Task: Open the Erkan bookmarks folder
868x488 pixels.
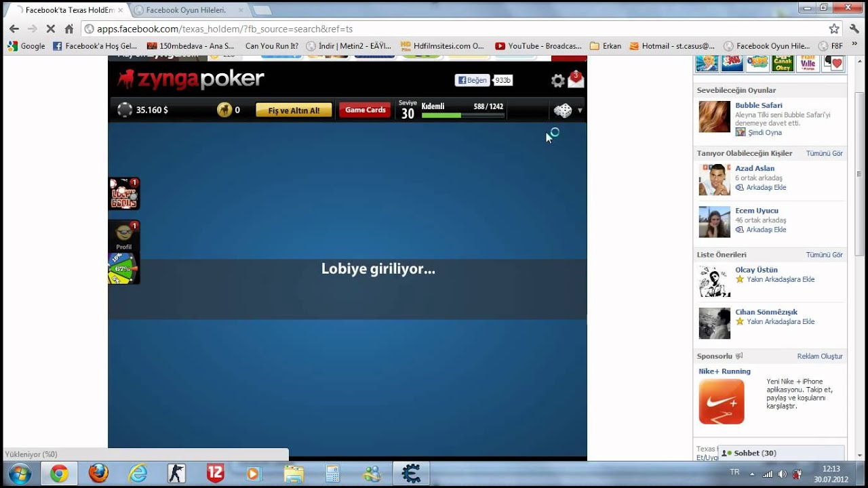Action: (606, 46)
